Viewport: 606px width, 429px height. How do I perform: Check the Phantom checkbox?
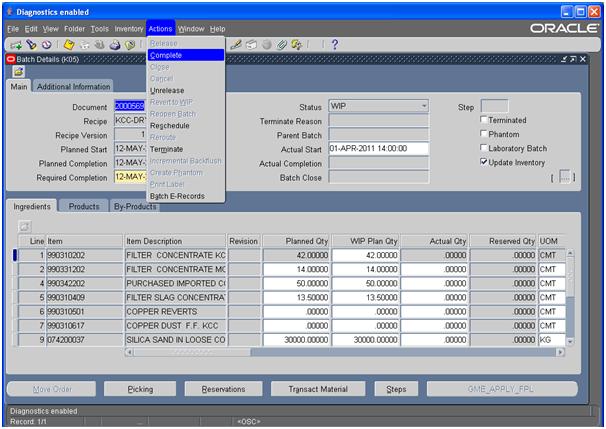point(484,134)
